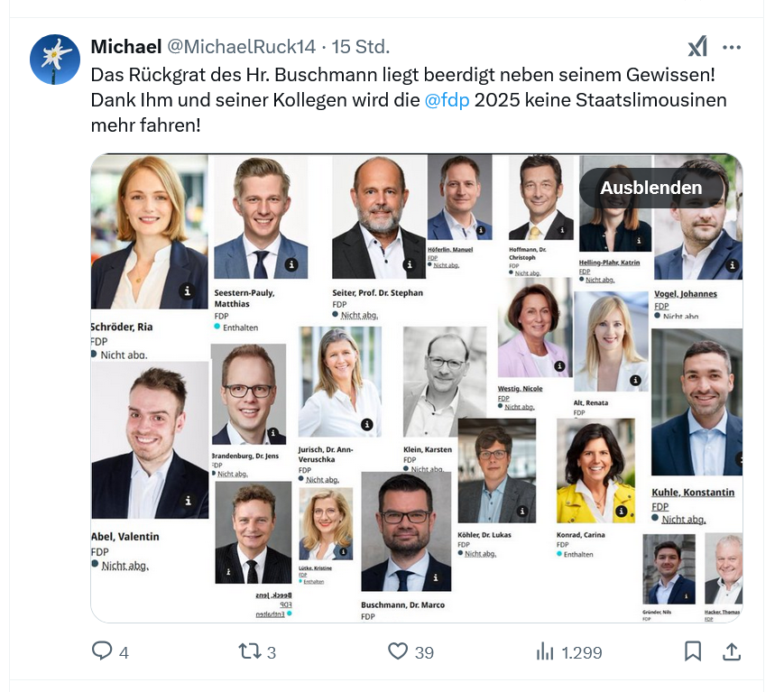Open the Buschmann, Dr. Marco photo
The image size is (784, 692).
(x=405, y=532)
